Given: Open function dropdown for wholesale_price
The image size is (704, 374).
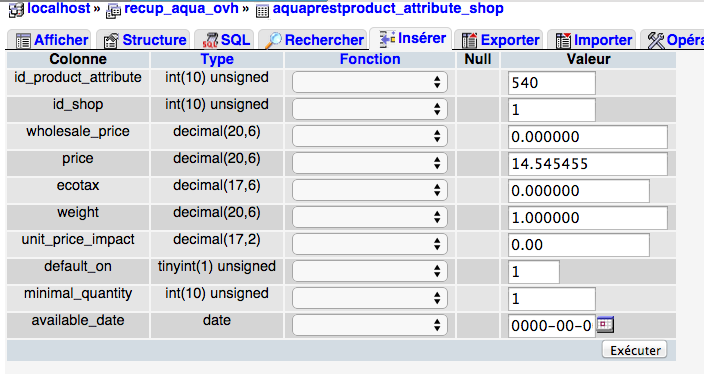Looking at the screenshot, I should 370,136.
